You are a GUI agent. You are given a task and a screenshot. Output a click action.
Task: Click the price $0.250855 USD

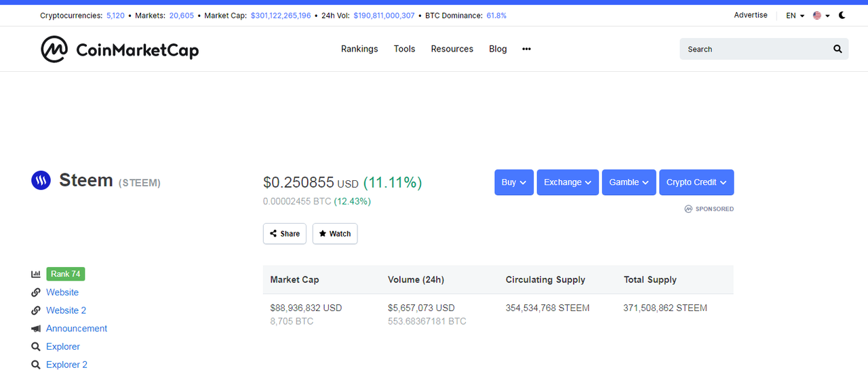311,182
